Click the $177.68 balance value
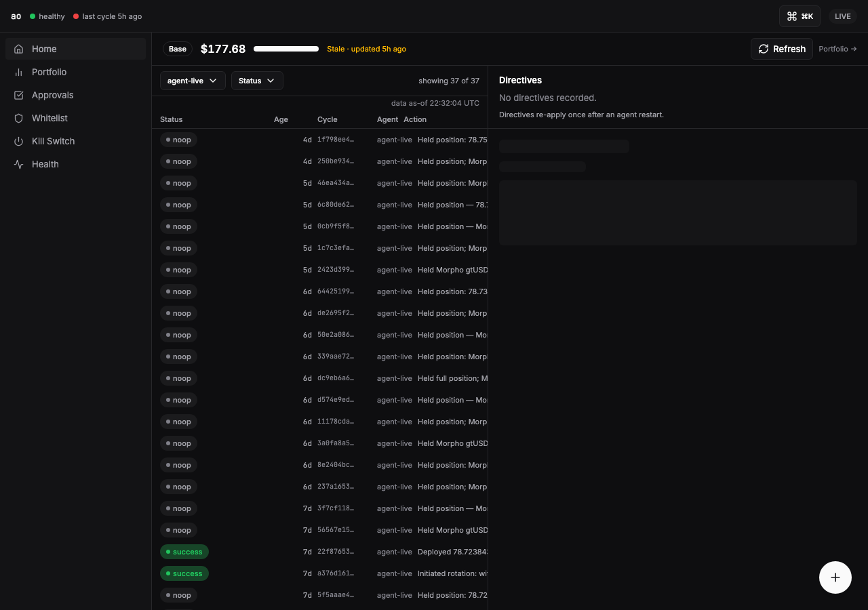The image size is (868, 610). coord(223,49)
